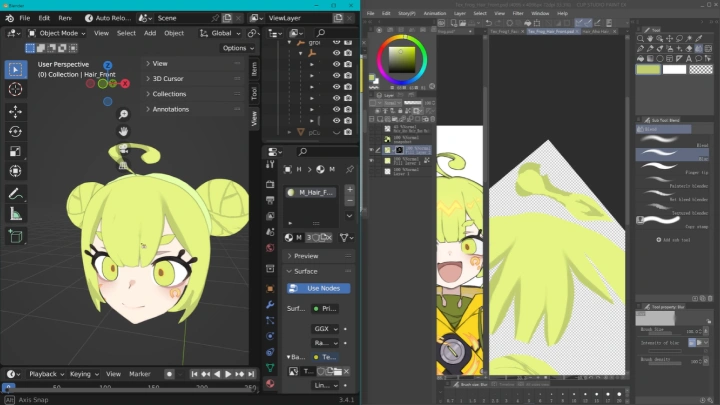This screenshot has height=405, width=720.
Task: Click the viewport pan hand gizmo
Action: [x=123, y=131]
